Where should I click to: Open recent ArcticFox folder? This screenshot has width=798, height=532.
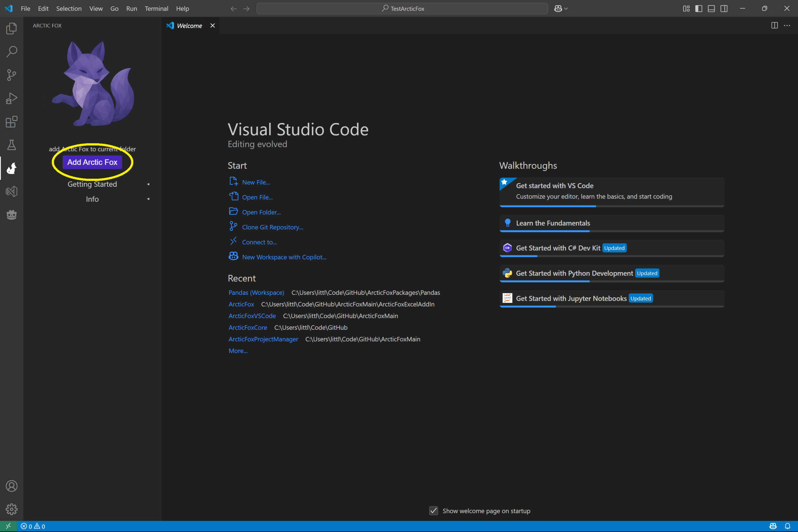tap(241, 304)
